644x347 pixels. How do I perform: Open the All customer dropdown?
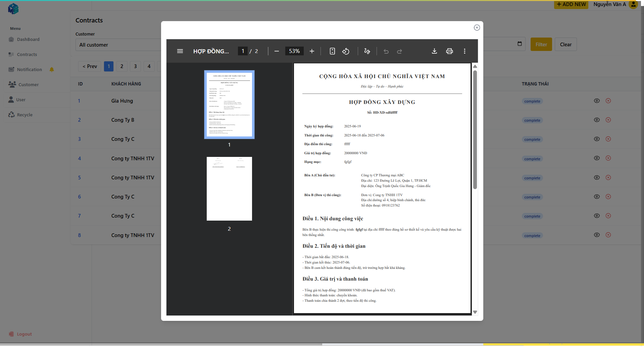click(118, 45)
